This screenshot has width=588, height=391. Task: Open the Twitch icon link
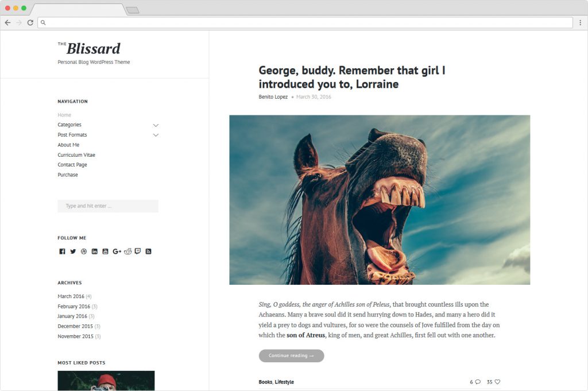click(138, 251)
